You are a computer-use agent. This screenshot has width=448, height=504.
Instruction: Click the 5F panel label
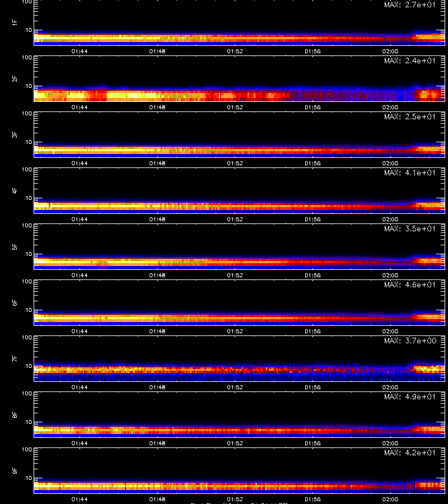15,247
